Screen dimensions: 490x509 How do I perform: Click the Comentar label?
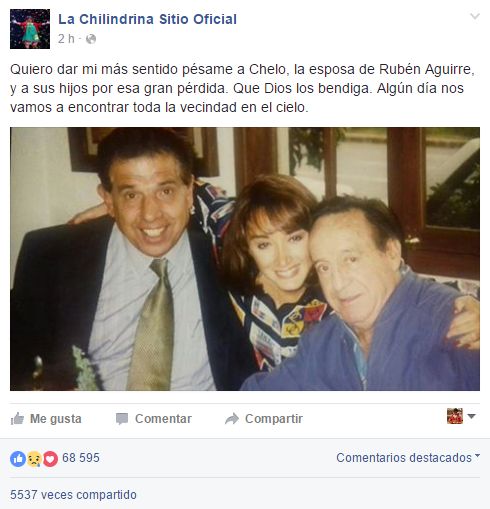point(163,419)
